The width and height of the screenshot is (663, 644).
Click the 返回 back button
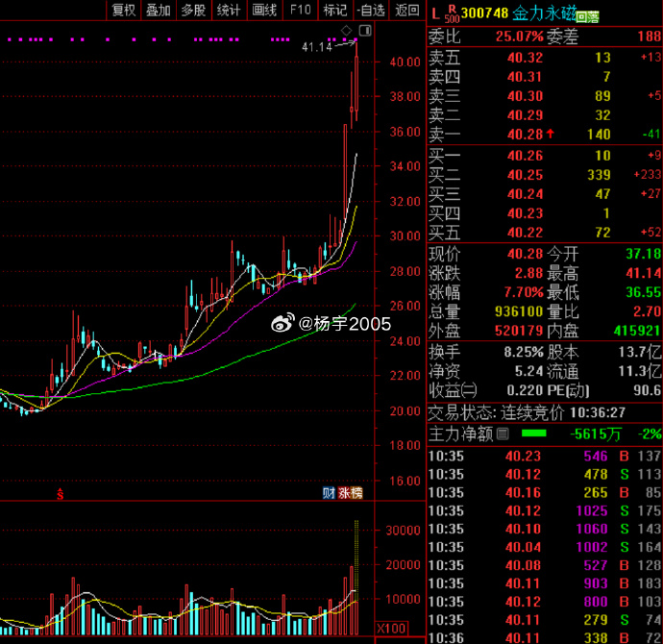click(406, 11)
